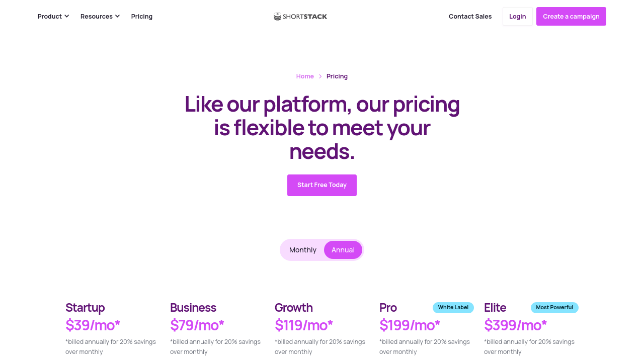
Task: Open the Pricing nav link
Action: pyautogui.click(x=142, y=17)
